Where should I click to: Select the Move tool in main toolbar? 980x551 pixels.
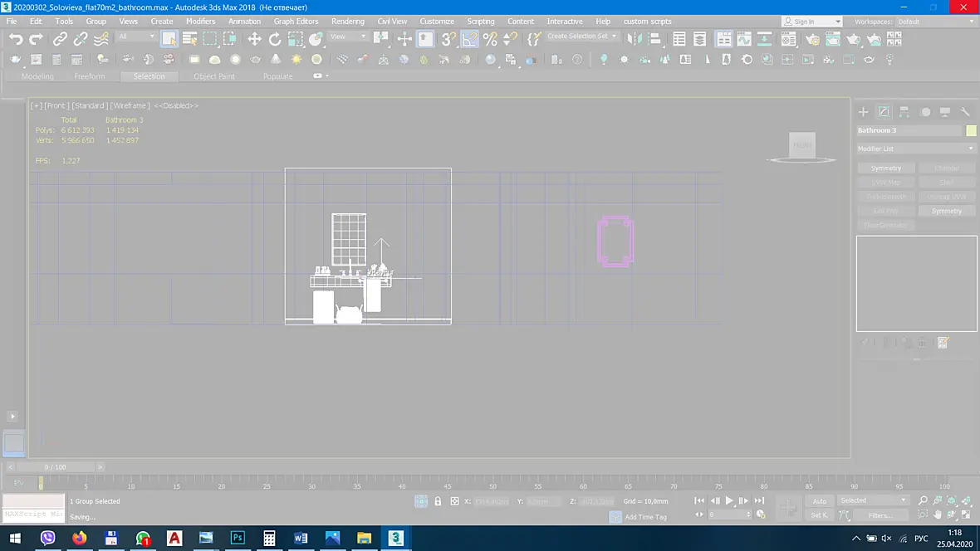point(254,39)
